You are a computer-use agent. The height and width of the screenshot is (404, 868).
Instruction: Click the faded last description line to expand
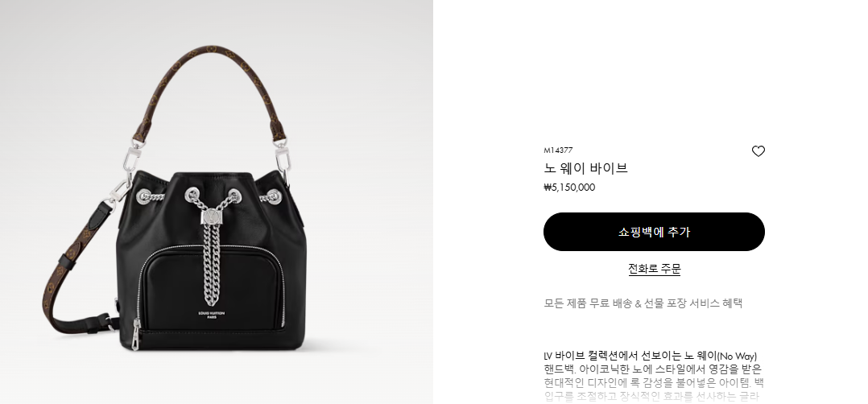tap(651, 396)
